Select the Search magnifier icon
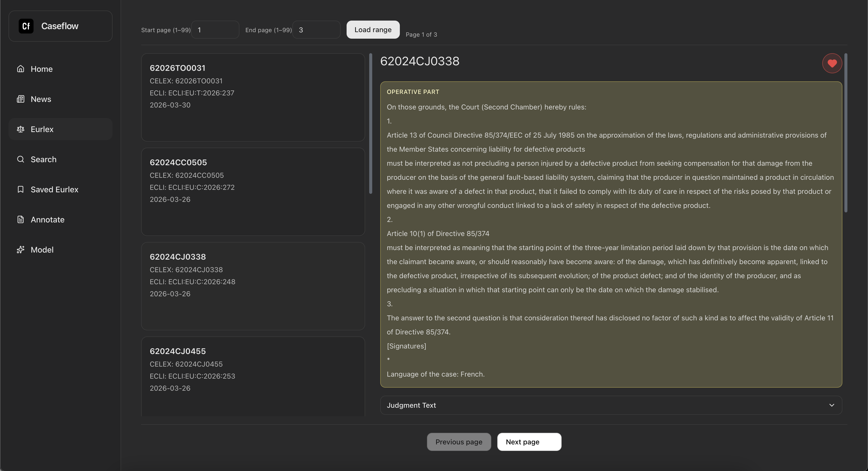Image resolution: width=868 pixels, height=471 pixels. click(x=21, y=159)
